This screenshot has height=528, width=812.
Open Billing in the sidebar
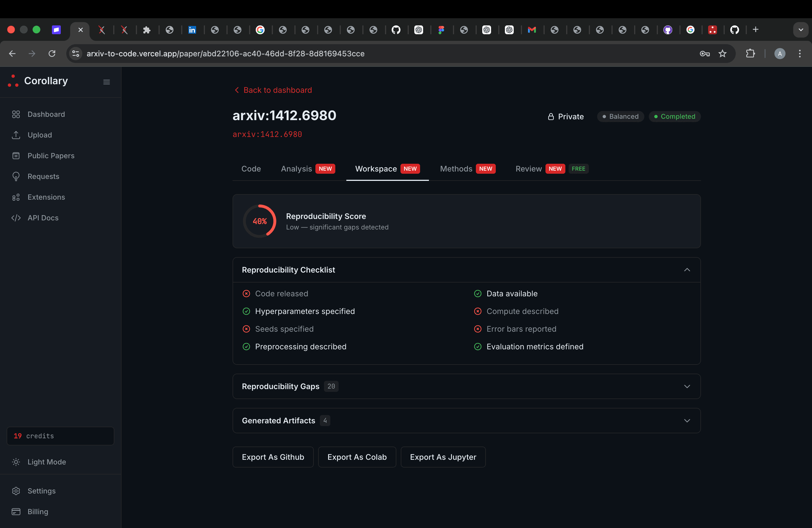[x=60, y=512]
